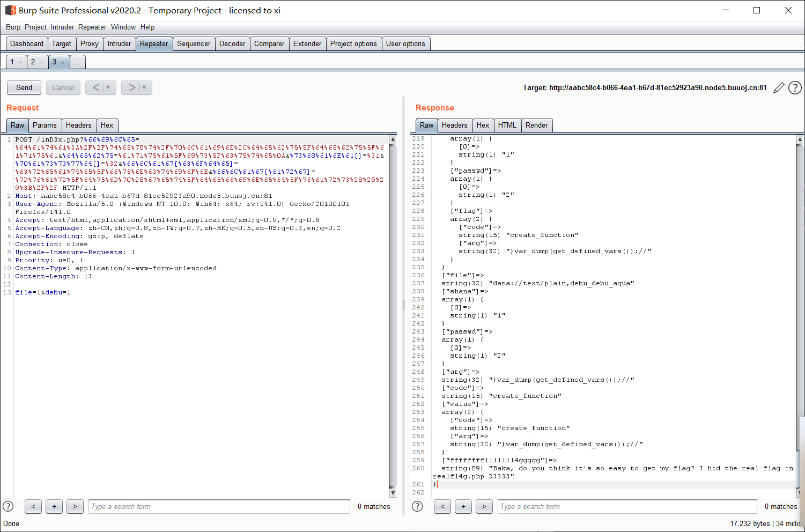Screen dimensions: 805x532
Task: Show response Headers view
Action: 454,125
